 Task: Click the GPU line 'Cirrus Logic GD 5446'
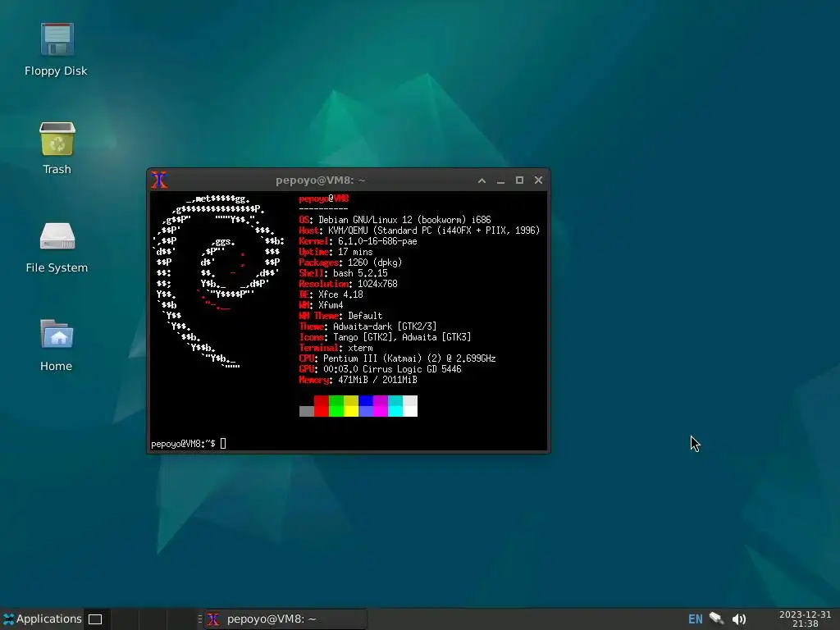click(x=381, y=370)
